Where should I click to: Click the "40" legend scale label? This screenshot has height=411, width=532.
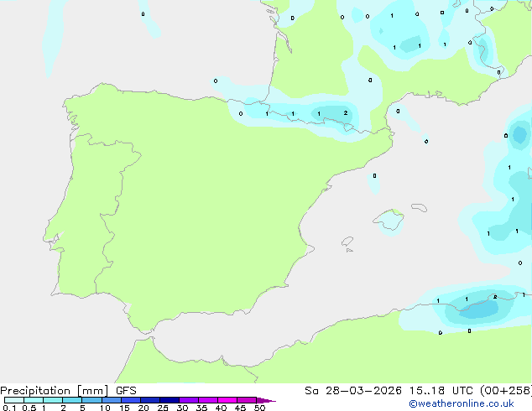coord(221,408)
